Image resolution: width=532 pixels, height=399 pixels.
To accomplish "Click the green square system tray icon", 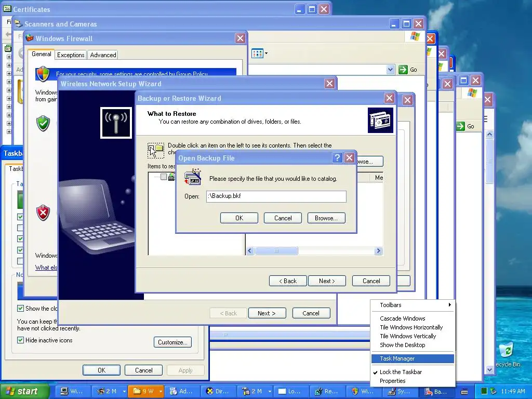I will [484, 391].
